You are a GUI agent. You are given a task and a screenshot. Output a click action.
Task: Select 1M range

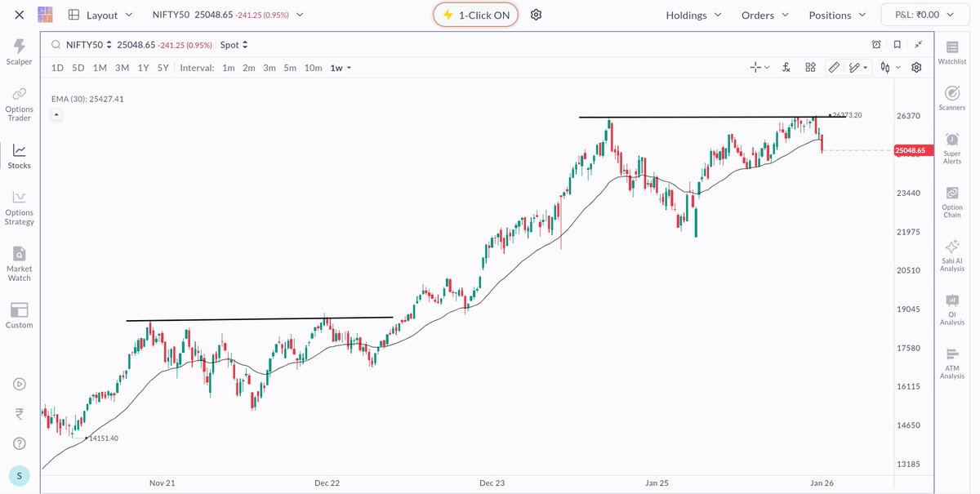(x=100, y=68)
